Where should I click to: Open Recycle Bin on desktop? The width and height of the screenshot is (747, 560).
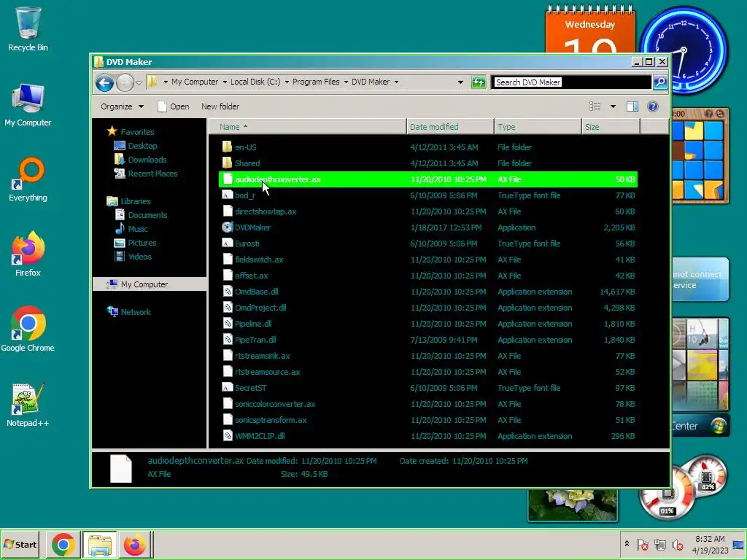pyautogui.click(x=28, y=28)
